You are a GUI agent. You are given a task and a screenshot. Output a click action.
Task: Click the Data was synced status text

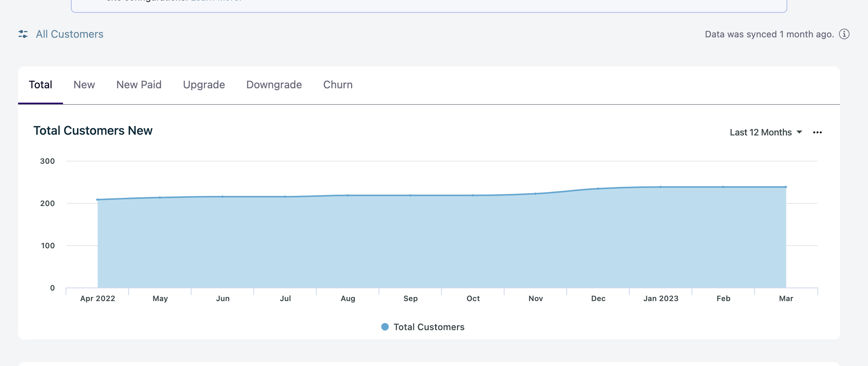(x=769, y=34)
